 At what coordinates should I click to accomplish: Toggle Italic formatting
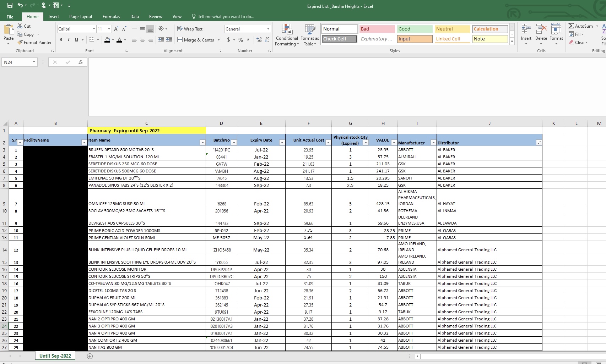click(69, 40)
